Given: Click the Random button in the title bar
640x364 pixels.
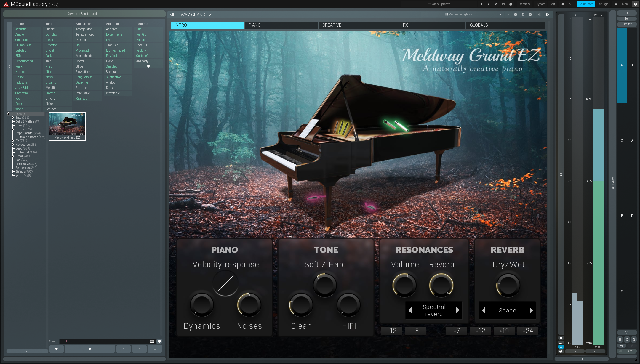Looking at the screenshot, I should (x=524, y=4).
